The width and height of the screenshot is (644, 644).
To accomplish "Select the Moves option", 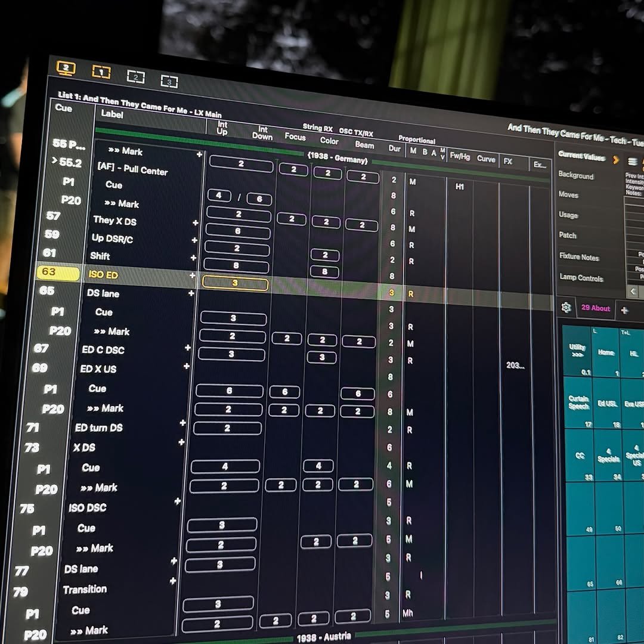I will click(x=568, y=194).
